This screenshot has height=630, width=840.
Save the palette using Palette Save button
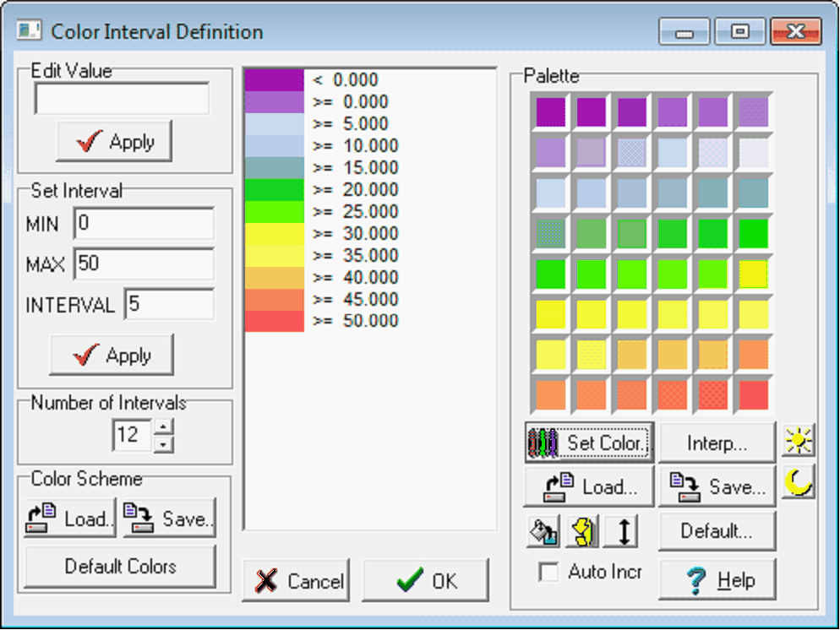(x=717, y=486)
